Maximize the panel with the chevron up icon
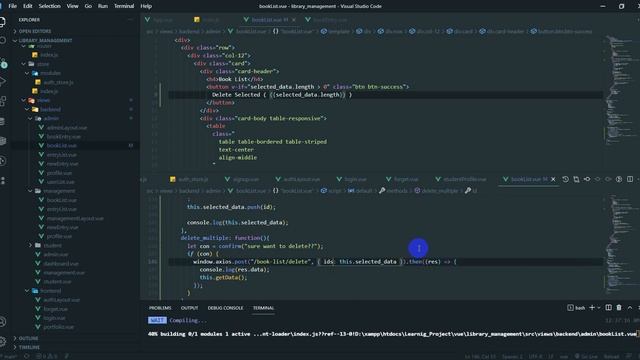The width and height of the screenshot is (640, 360). 630,308
